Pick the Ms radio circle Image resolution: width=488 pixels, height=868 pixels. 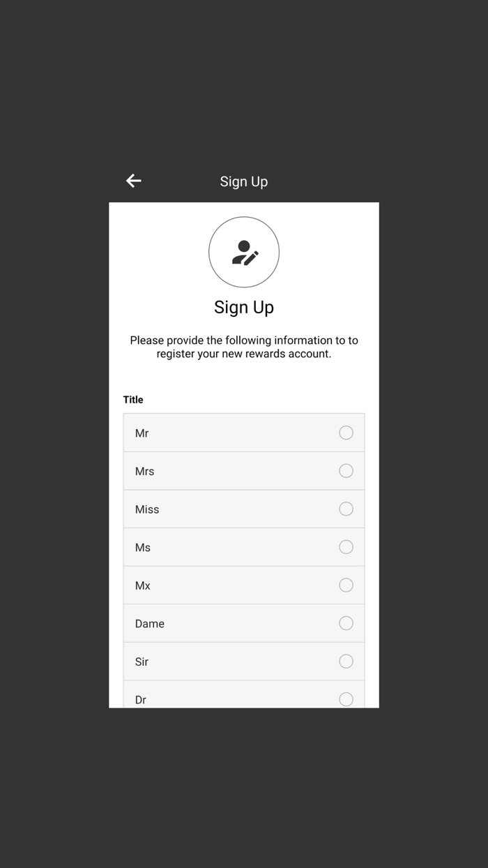(x=346, y=547)
